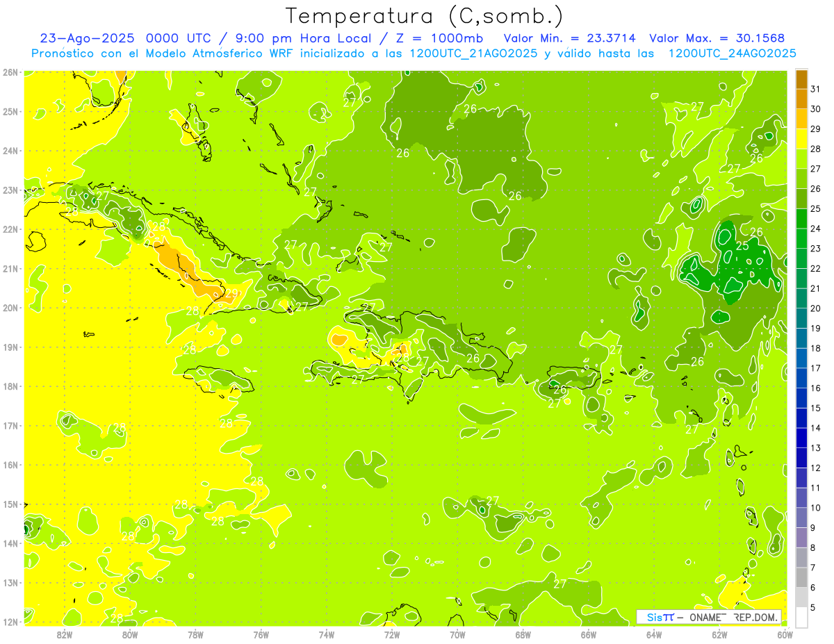Click the 64W longitude axis label
This screenshot has height=644, width=834.
[654, 634]
